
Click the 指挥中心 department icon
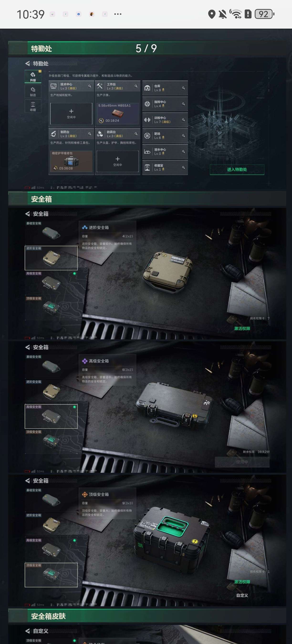(147, 104)
